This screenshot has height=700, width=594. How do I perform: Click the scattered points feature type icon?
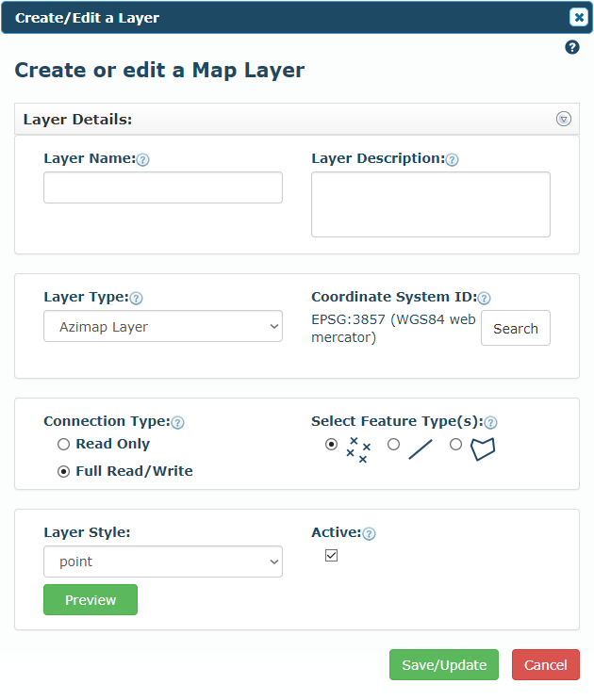358,449
